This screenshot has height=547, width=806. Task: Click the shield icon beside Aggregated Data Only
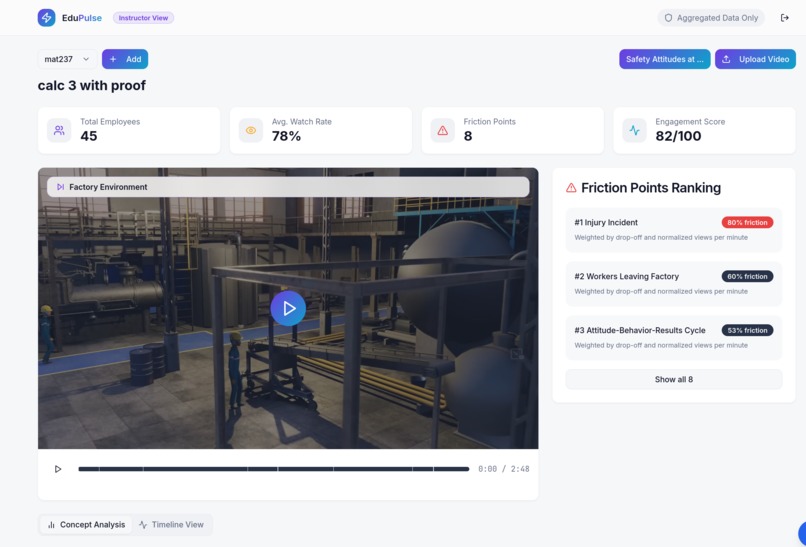point(668,18)
